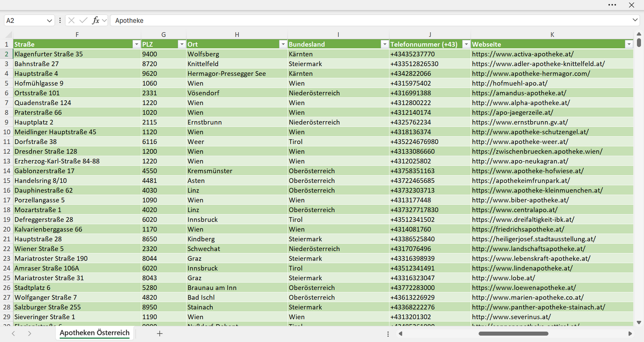Open the three-dots more options menu

coord(612,5)
